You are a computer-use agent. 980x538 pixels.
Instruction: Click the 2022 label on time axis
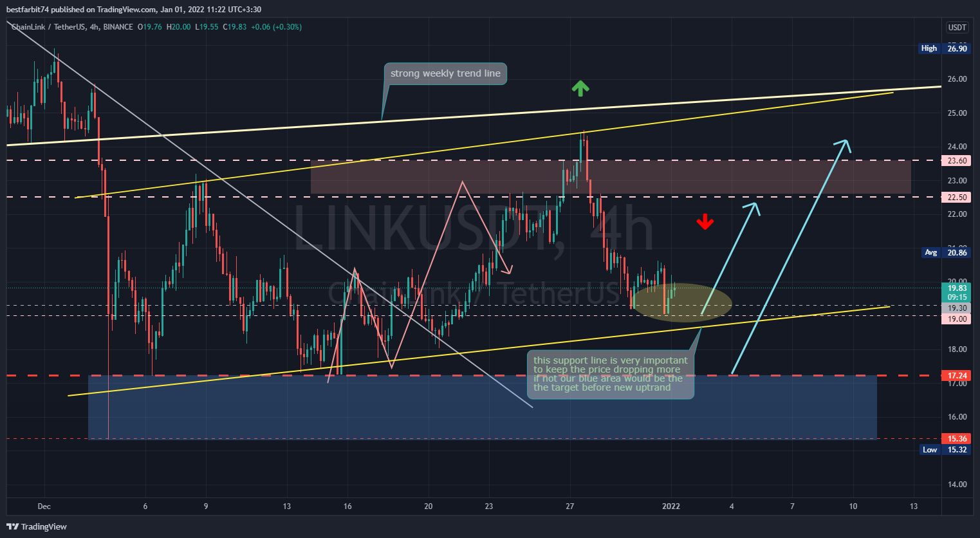pos(671,506)
